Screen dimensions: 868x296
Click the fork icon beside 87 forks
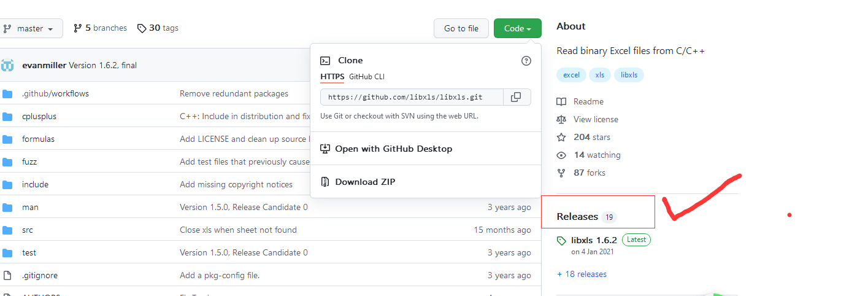561,173
